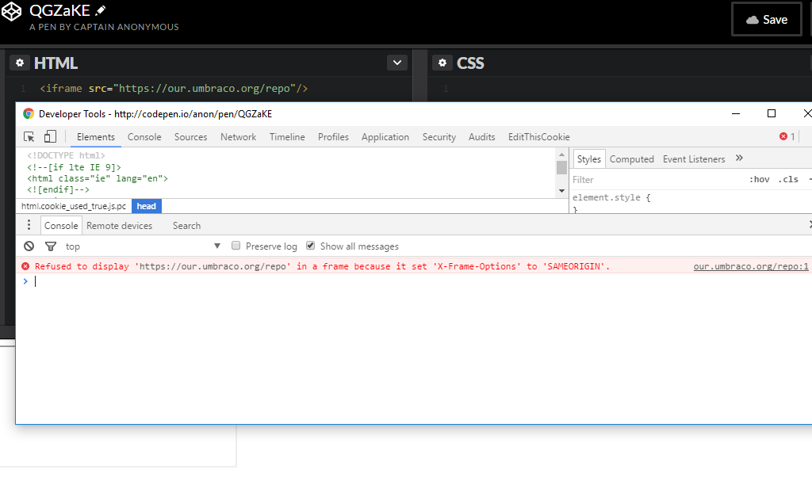The image size is (812, 504).
Task: Click Chrome icon in DevTools title bar
Action: click(29, 114)
